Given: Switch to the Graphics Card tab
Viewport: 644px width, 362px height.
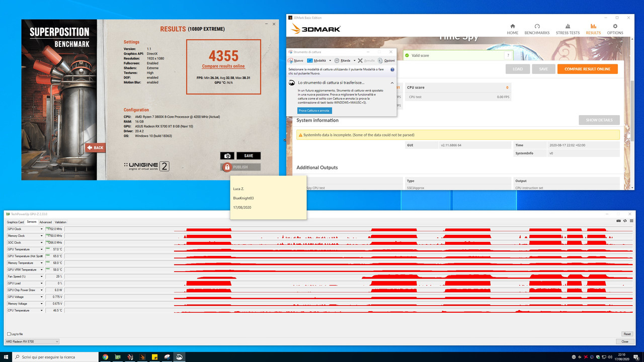Looking at the screenshot, I should pyautogui.click(x=15, y=222).
